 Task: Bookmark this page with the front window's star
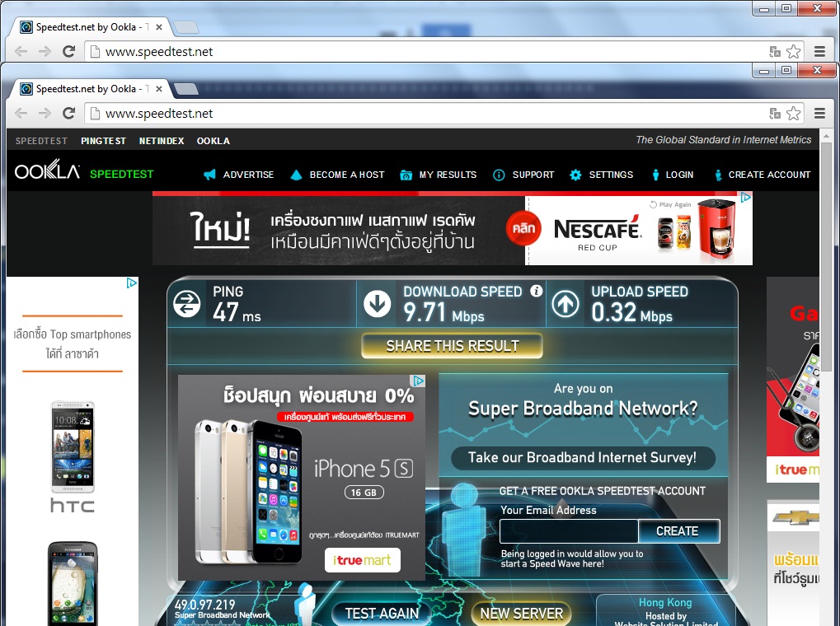click(793, 113)
